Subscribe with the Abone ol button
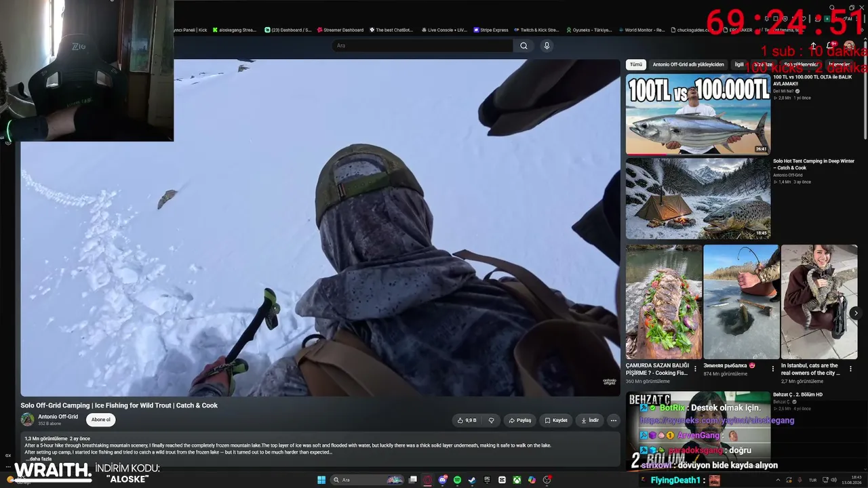 (100, 420)
